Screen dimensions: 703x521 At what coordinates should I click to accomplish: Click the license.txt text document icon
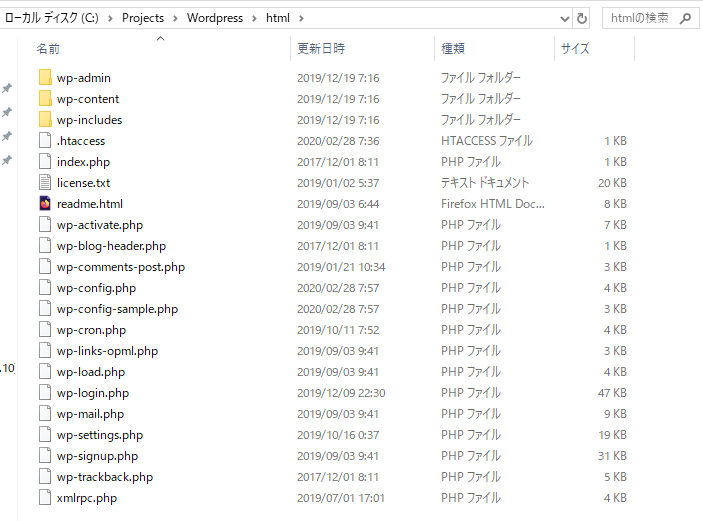click(x=45, y=182)
